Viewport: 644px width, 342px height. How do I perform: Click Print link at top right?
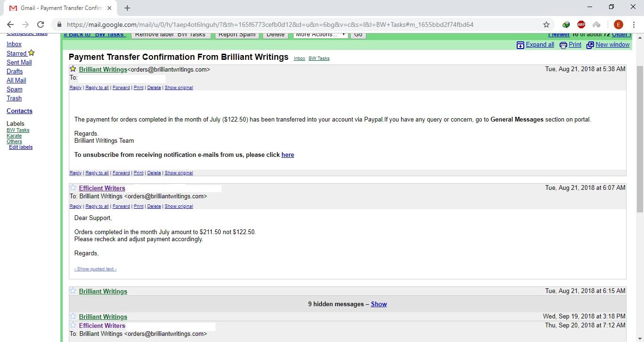[575, 45]
